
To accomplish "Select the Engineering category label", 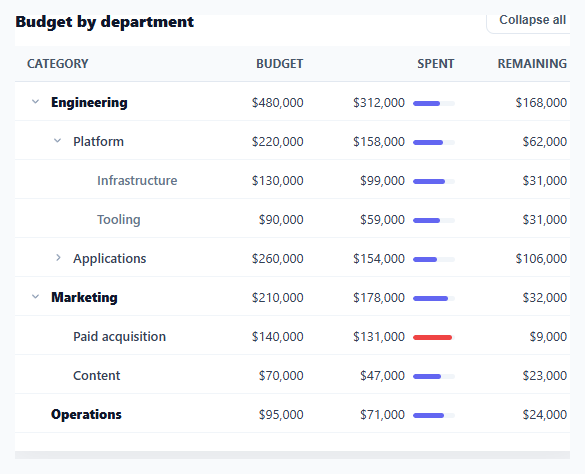I will [x=89, y=102].
